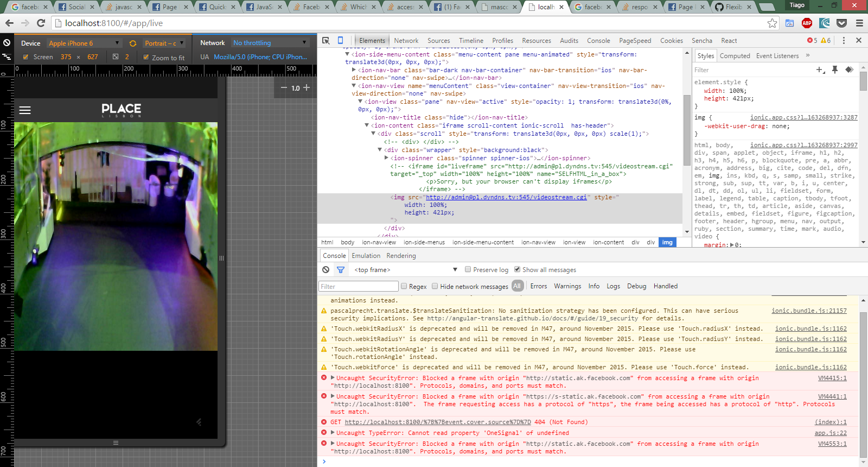868x467 pixels.
Task: Click the console Filter text field
Action: (x=359, y=286)
